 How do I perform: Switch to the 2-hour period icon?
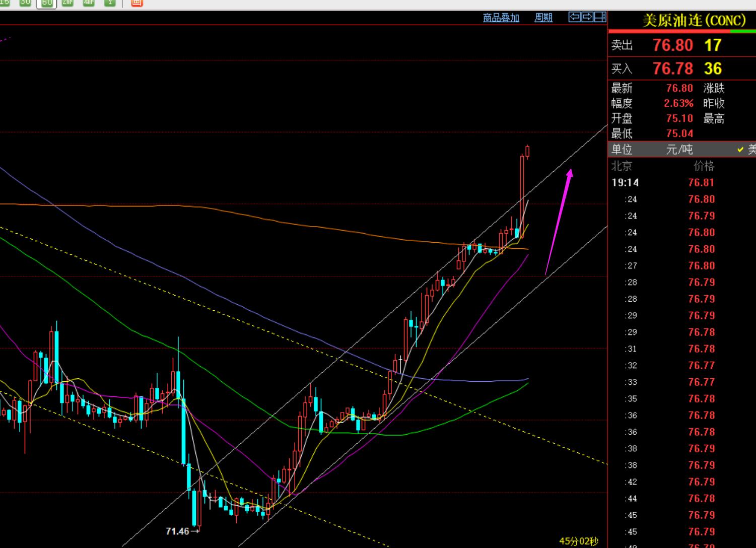(x=67, y=3)
